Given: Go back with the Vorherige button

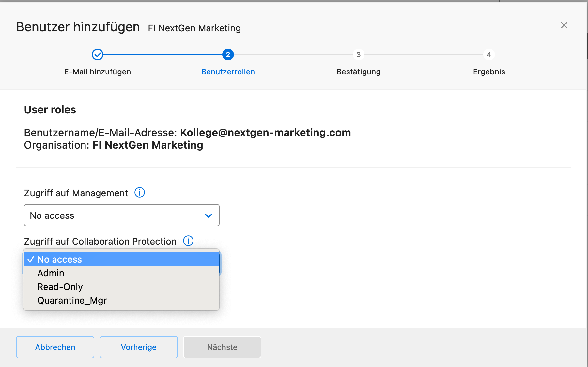Looking at the screenshot, I should pos(138,347).
